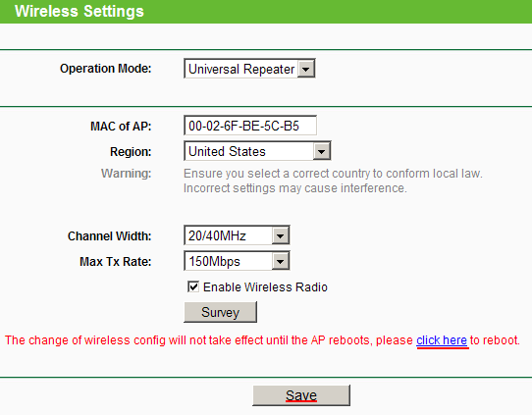The width and height of the screenshot is (532, 415).
Task: Select the Universal Repeater mode field
Action: tap(249, 69)
